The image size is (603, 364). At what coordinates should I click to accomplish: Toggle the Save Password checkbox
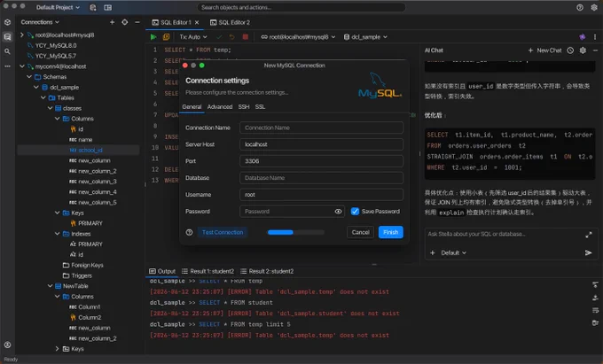(355, 211)
